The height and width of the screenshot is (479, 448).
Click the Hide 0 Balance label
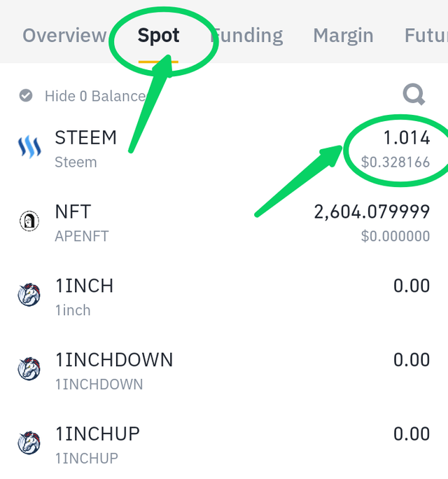click(95, 96)
